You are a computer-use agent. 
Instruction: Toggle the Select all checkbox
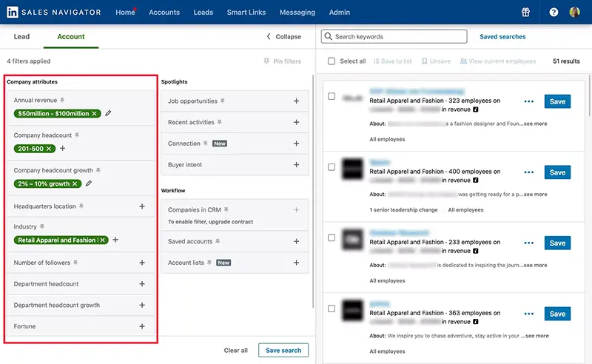pyautogui.click(x=332, y=61)
